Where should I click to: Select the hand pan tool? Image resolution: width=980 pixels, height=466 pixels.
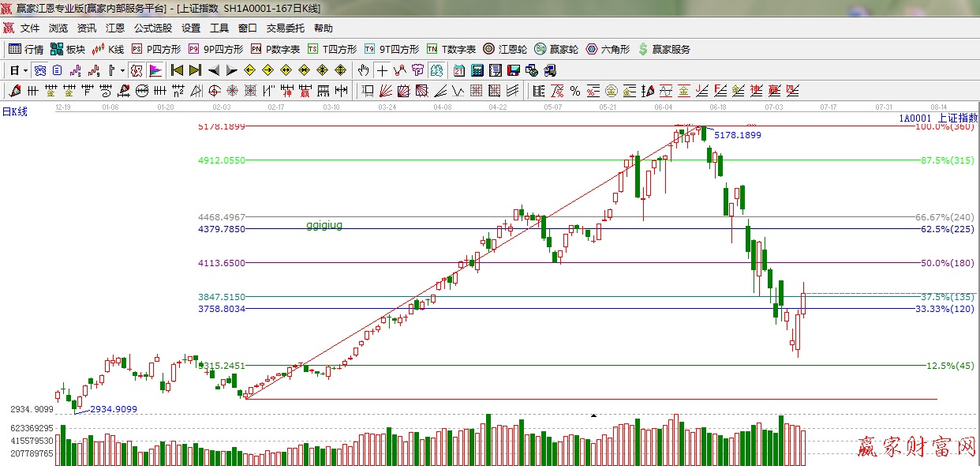[x=363, y=70]
